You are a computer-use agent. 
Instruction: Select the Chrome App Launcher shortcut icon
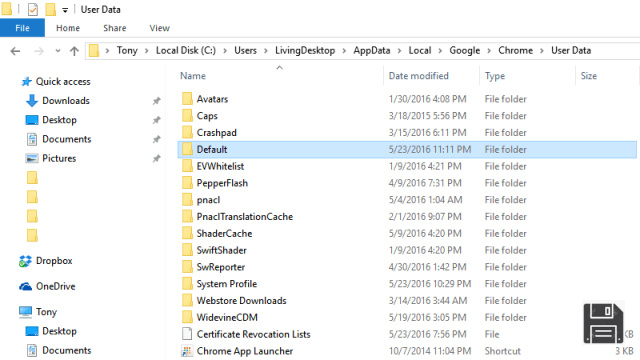pos(187,351)
